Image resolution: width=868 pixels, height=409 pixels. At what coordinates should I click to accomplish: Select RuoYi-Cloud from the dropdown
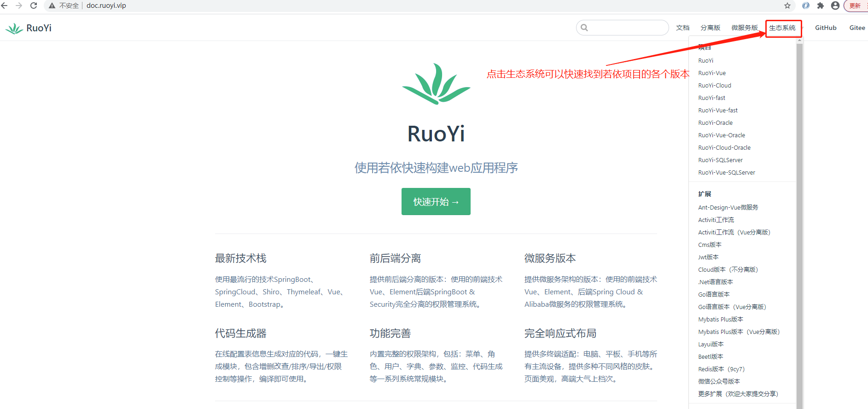[715, 85]
